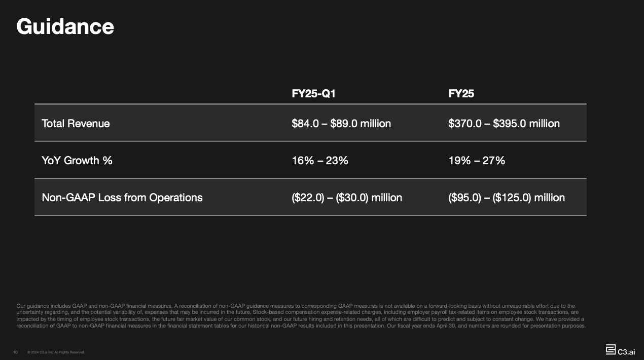The width and height of the screenshot is (644, 360).
Task: Click the FY25 full-year column header
Action: coord(461,94)
